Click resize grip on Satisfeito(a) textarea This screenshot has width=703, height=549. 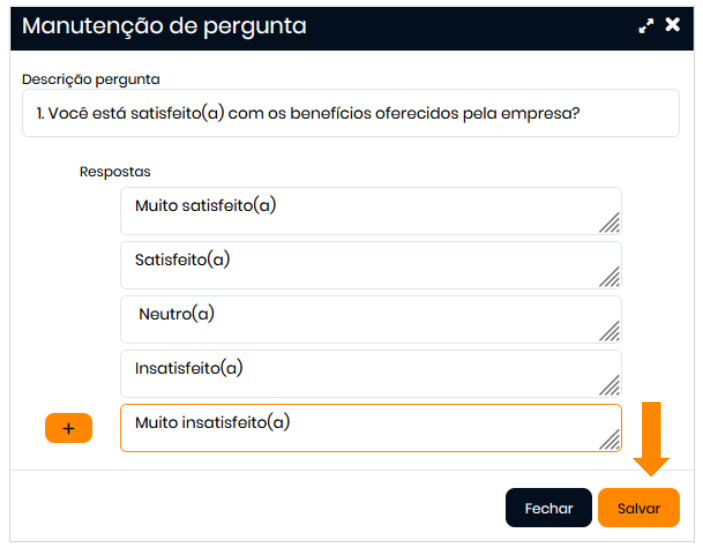(610, 277)
